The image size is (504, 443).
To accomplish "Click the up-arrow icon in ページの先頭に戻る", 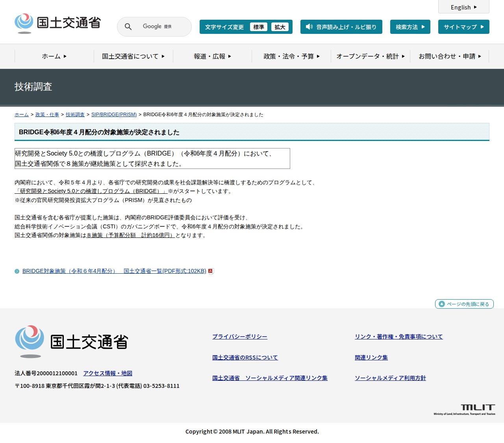I will [441, 304].
